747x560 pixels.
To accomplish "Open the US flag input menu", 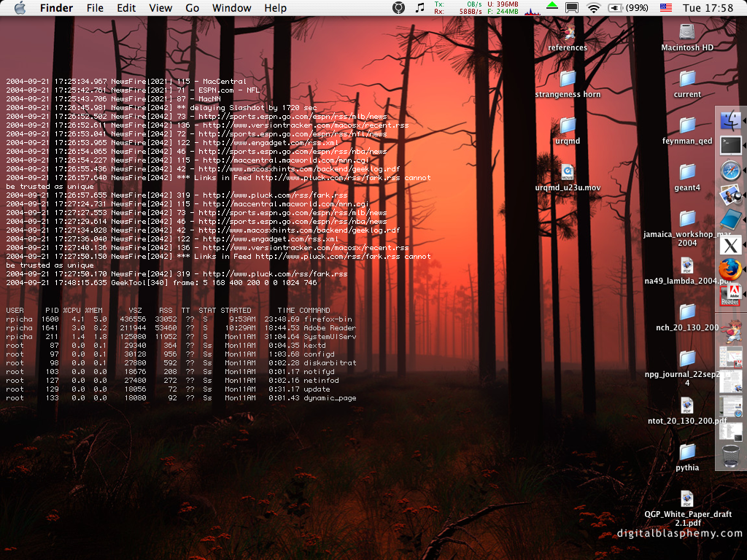I will (x=665, y=8).
